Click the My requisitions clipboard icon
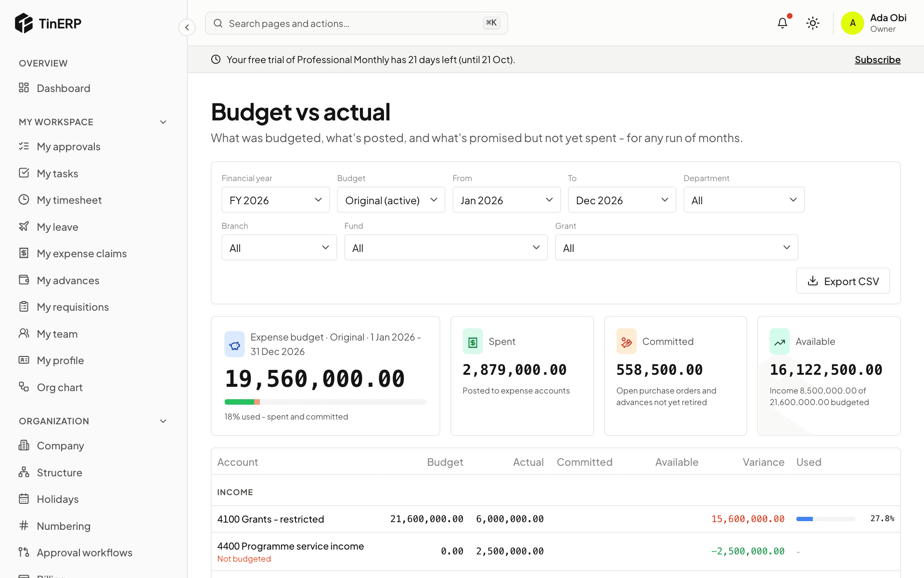This screenshot has width=924, height=578. click(24, 306)
